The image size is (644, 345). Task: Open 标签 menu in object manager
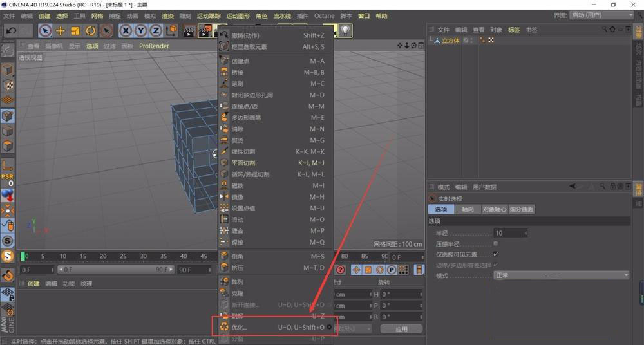[514, 30]
